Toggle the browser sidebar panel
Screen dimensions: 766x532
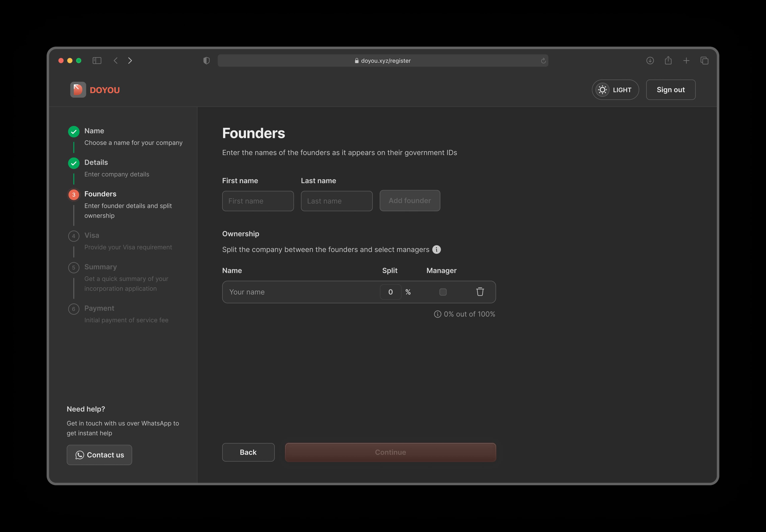pos(97,60)
